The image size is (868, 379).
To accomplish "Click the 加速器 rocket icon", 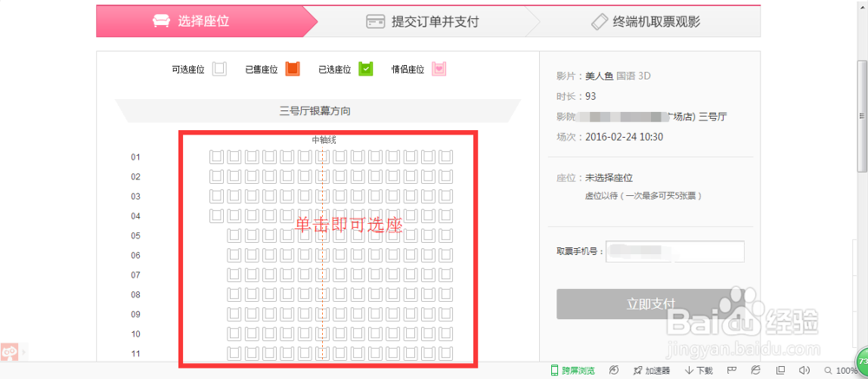I will (x=637, y=370).
